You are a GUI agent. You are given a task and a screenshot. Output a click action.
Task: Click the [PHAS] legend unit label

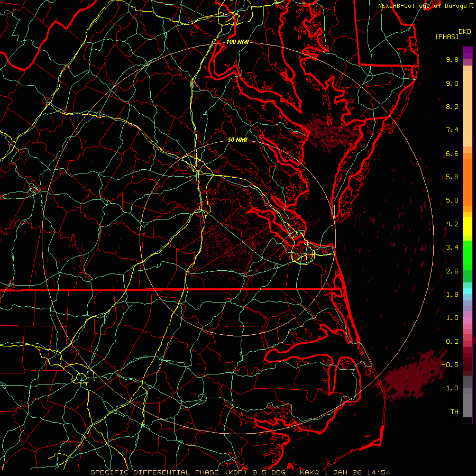click(x=447, y=36)
